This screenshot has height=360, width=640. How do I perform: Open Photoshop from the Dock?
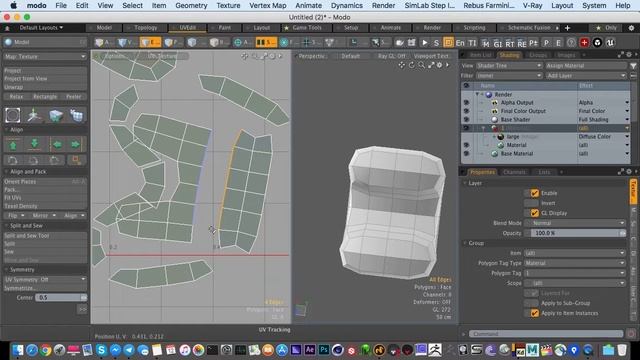tap(324, 350)
